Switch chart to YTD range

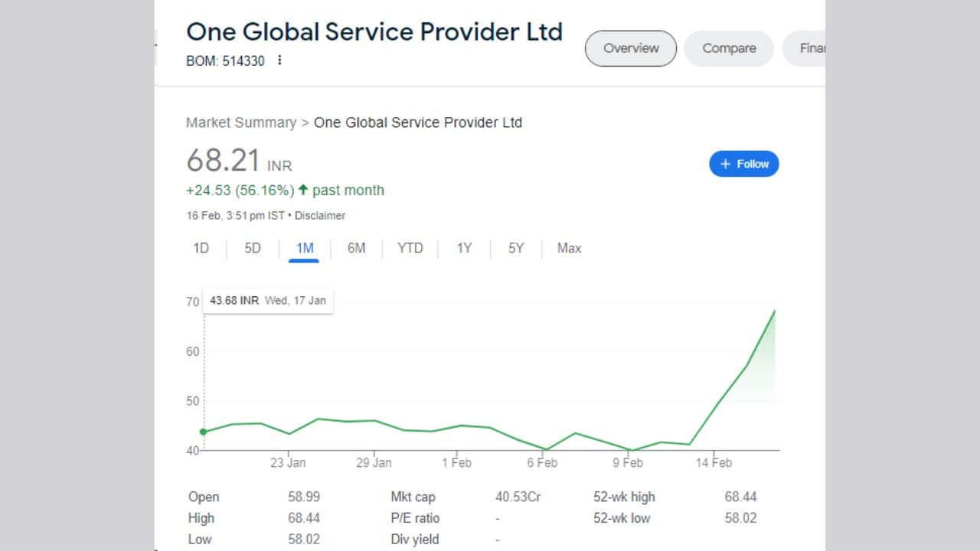point(410,248)
